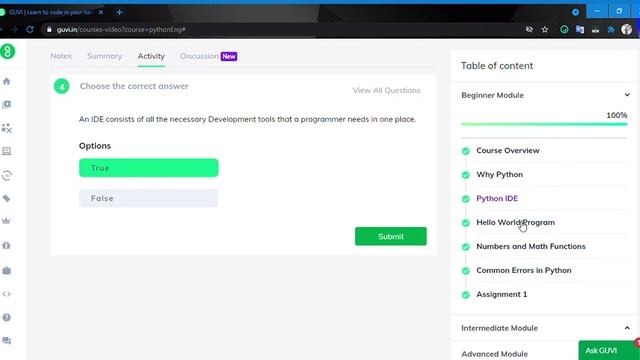Click the site lock icon in address bar
The image size is (640, 360).
[x=49, y=29]
